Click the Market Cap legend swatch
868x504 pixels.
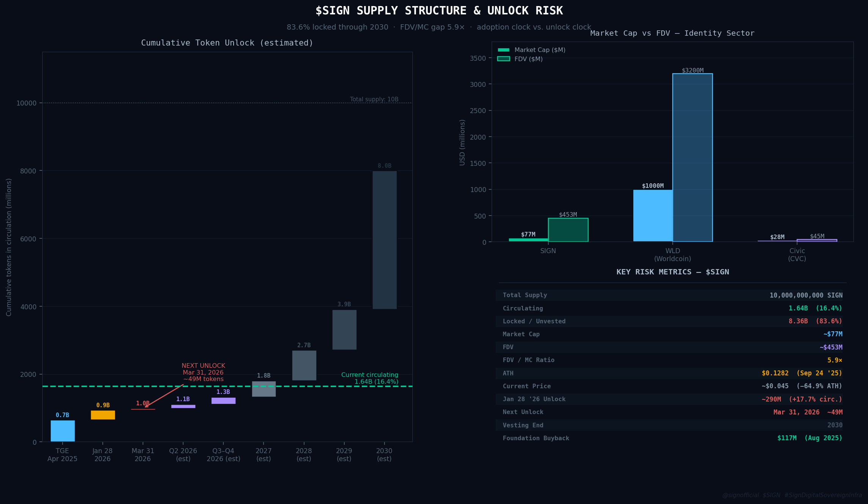pos(503,50)
